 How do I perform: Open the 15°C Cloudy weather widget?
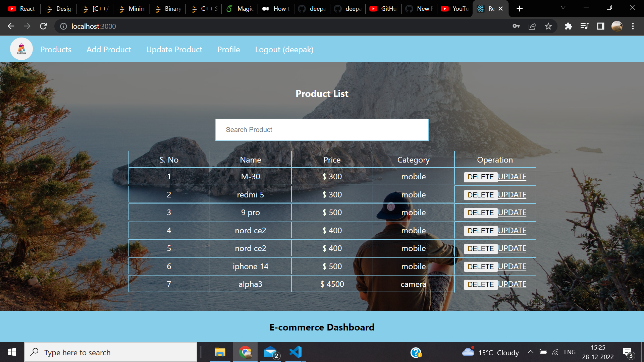(490, 352)
